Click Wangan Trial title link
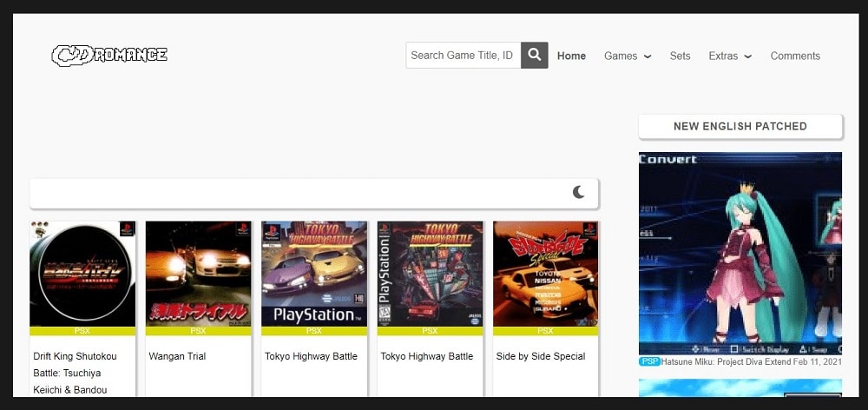This screenshot has width=868, height=410. [177, 356]
